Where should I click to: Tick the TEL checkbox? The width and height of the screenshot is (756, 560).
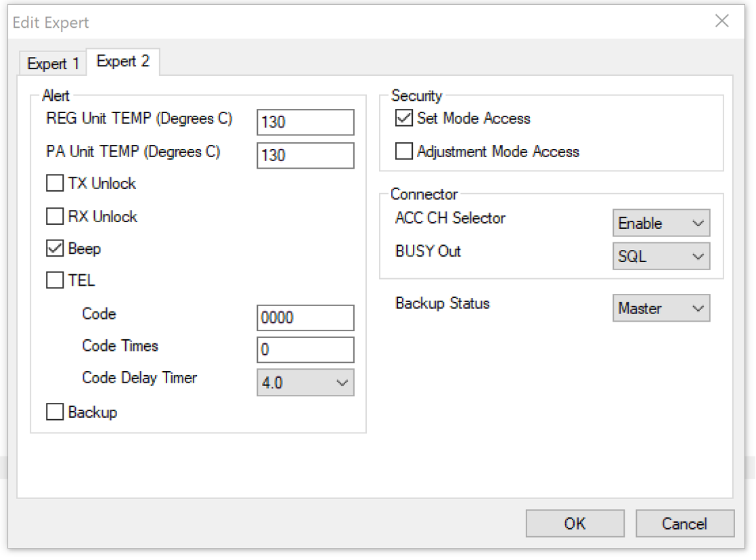pyautogui.click(x=55, y=280)
